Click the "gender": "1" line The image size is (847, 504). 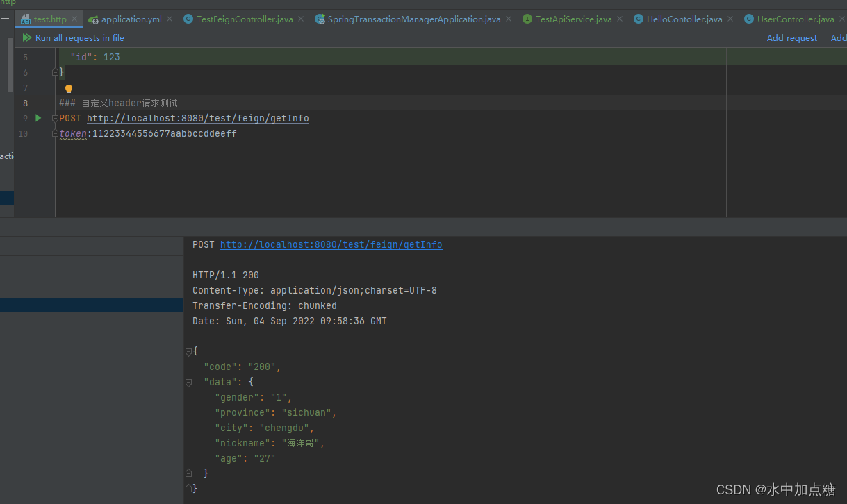click(254, 397)
